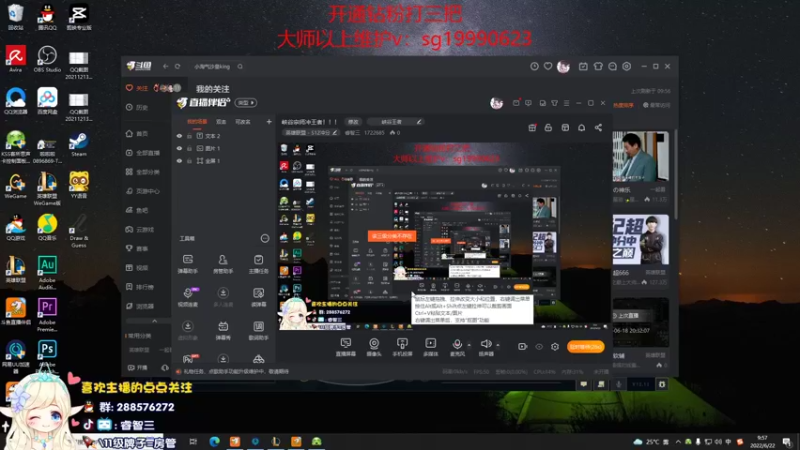This screenshot has height=450, width=800.
Task: Click the taskbar clock
Action: [x=762, y=442]
